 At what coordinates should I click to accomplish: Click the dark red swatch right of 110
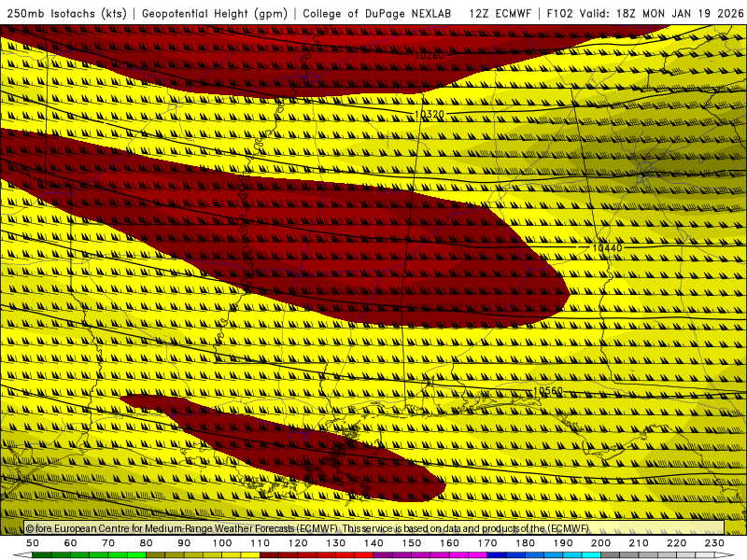(269, 555)
